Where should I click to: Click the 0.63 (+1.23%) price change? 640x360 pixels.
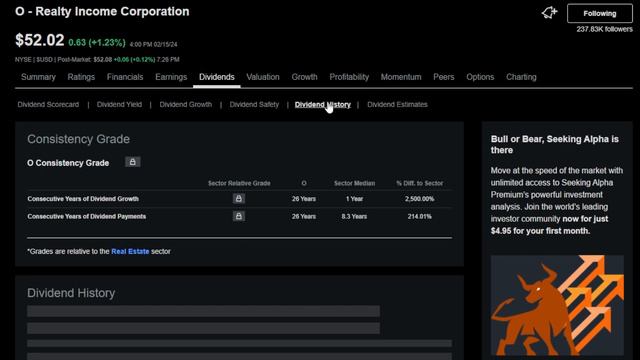[x=97, y=42]
